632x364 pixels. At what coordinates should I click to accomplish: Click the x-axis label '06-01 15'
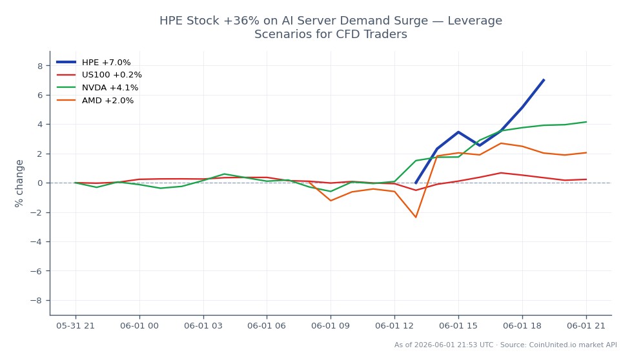tap(458, 326)
